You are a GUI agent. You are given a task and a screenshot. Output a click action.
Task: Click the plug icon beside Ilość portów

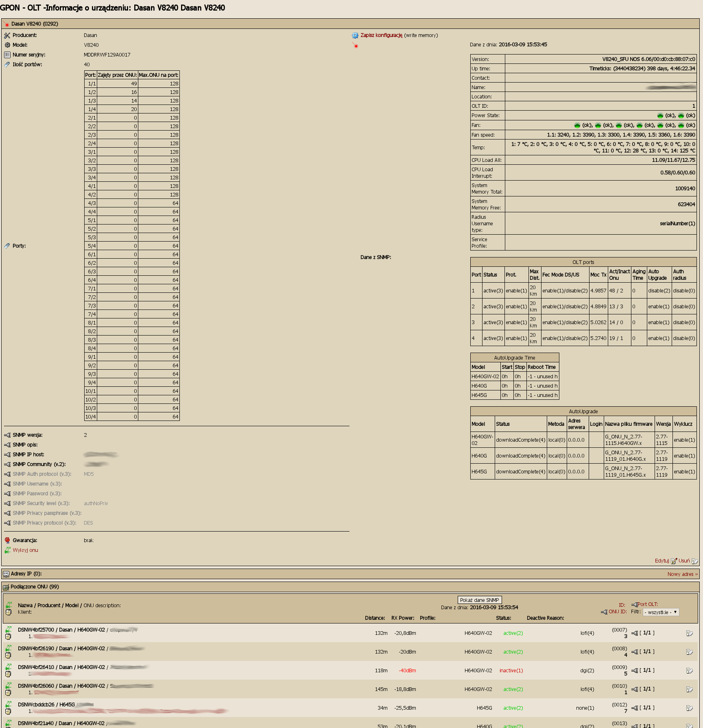7,65
